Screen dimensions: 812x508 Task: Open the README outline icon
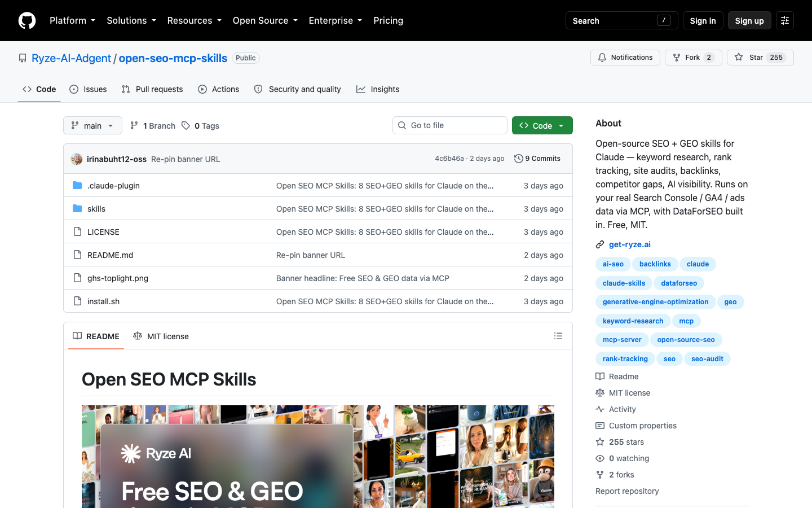click(558, 336)
